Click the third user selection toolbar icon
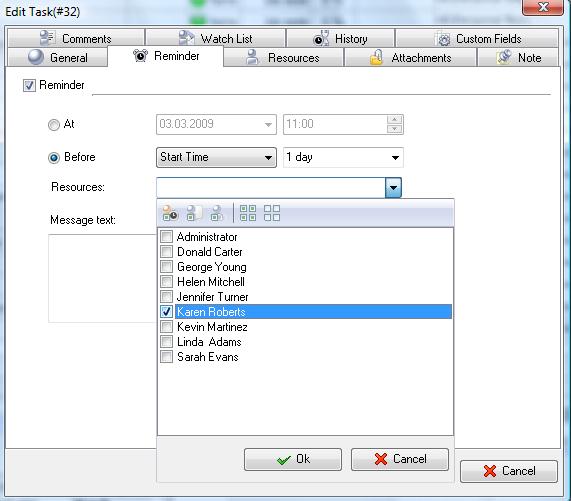 pyautogui.click(x=217, y=213)
